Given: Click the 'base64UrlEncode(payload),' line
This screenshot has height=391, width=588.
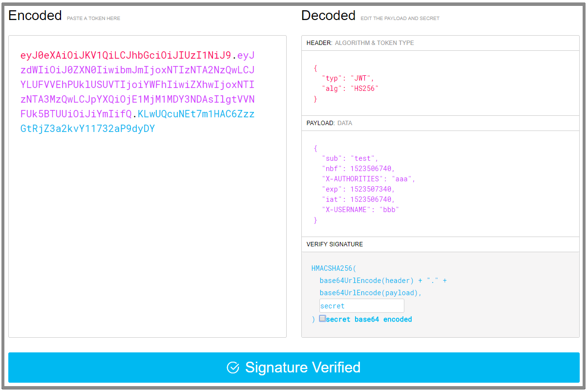Looking at the screenshot, I should 371,293.
